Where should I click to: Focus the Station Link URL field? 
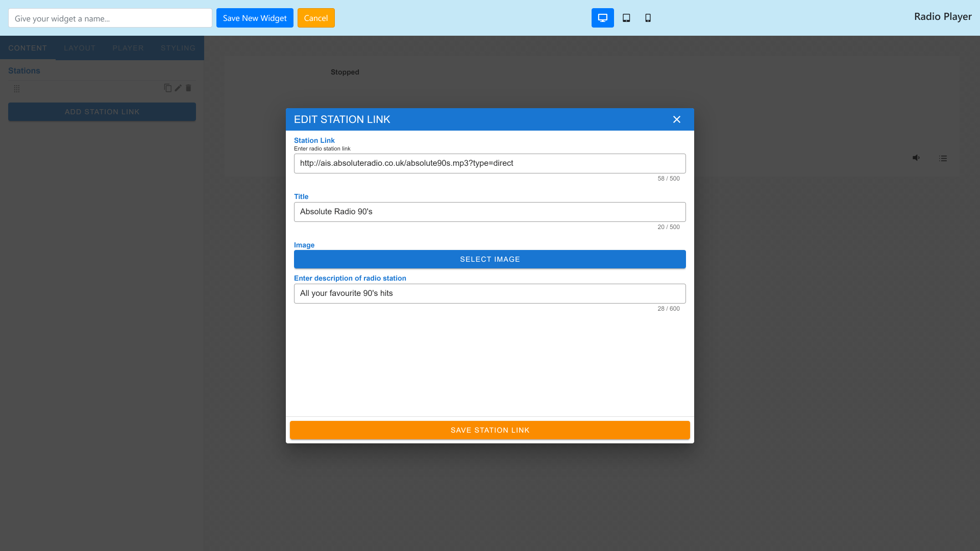[x=490, y=163]
